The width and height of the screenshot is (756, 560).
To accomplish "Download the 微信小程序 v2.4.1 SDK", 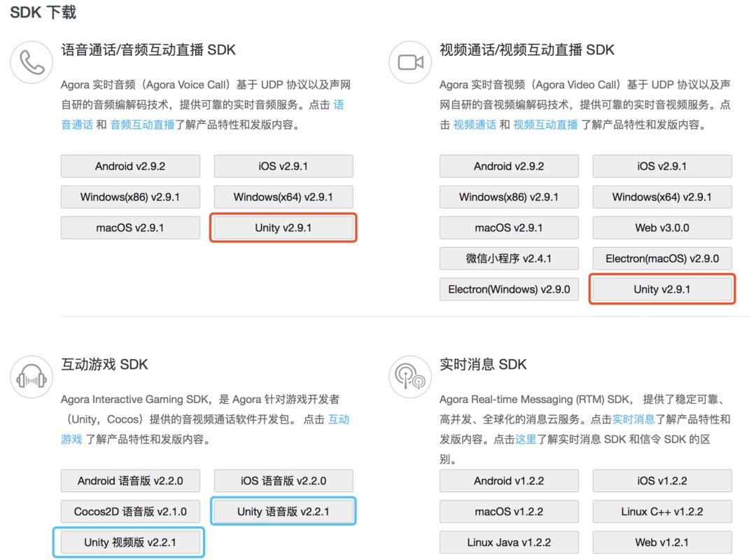I will 509,258.
